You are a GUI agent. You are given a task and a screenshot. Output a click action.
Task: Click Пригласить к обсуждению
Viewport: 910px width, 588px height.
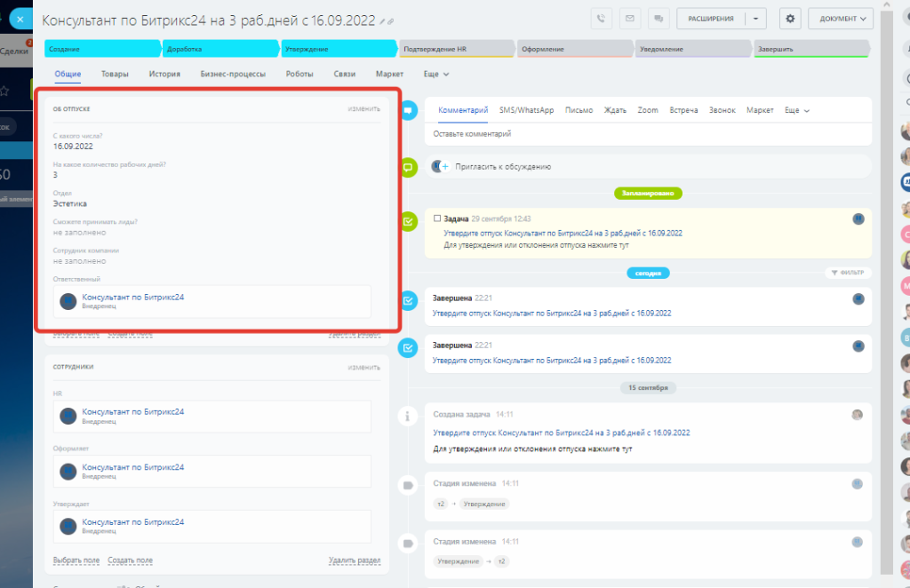pos(503,167)
